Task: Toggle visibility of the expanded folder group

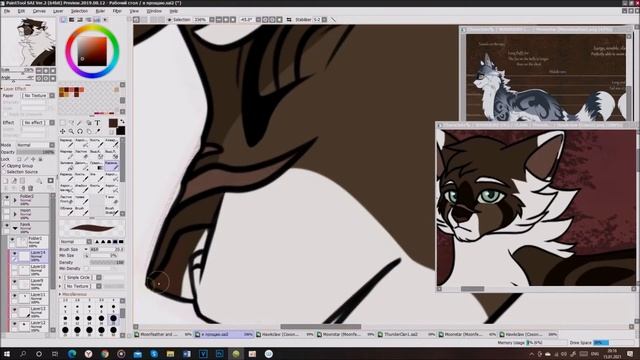Action: tap(7, 226)
